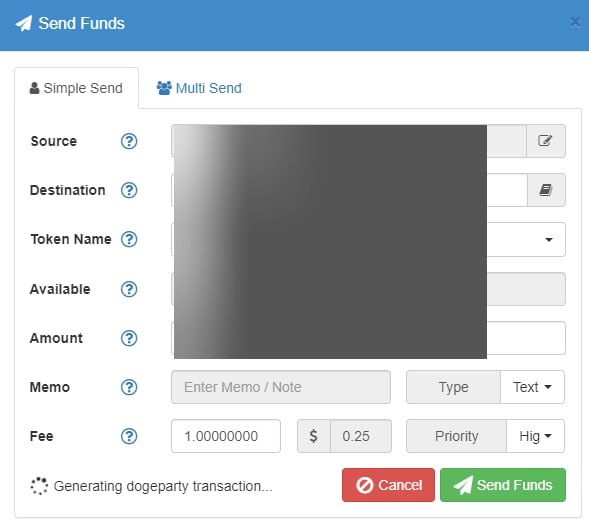Screen dimensions: 589x529
Task: Open the memo Type Text dropdown
Action: [x=532, y=387]
